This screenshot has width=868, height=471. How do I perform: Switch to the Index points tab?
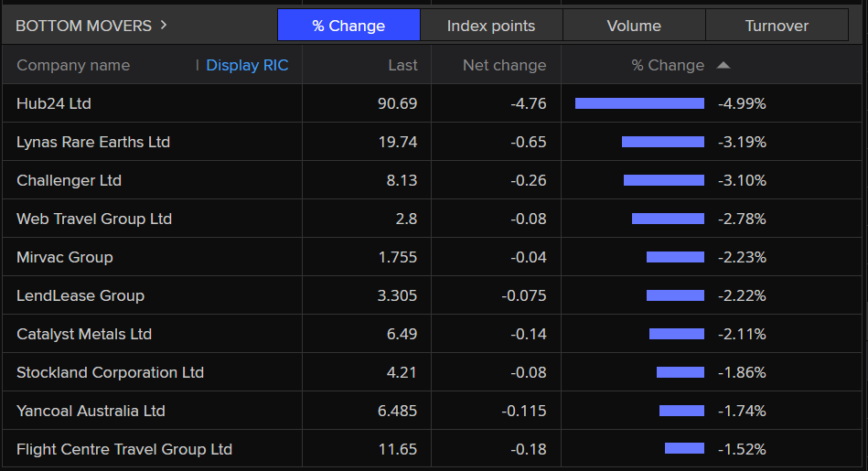click(x=491, y=26)
